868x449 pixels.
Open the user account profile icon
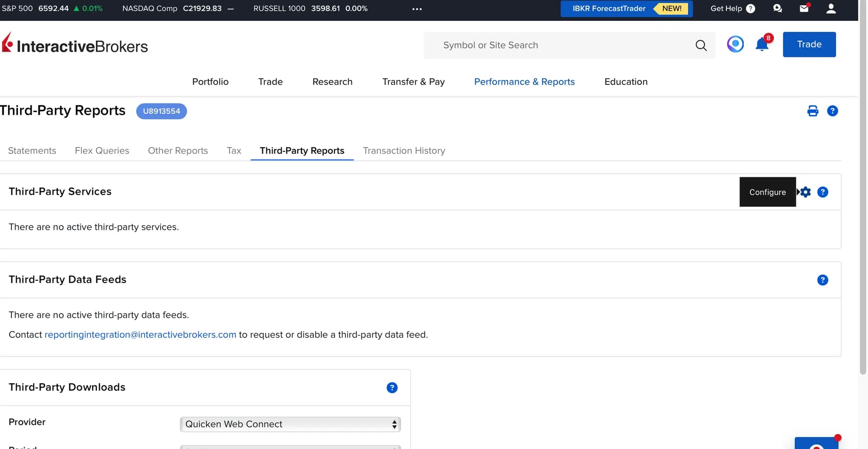[x=831, y=9]
